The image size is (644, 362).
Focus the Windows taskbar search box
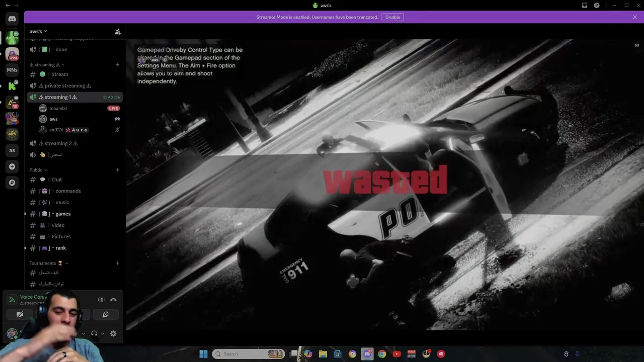click(249, 354)
